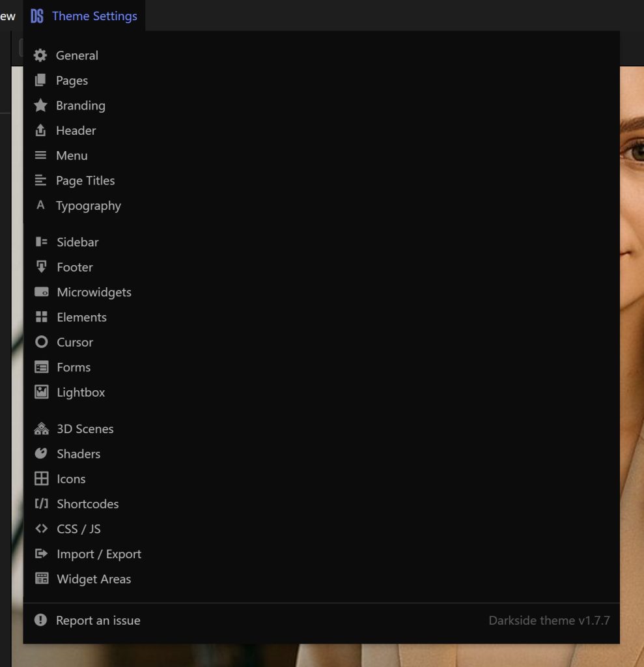Click the Cursor ring icon
This screenshot has width=644, height=667.
click(x=41, y=341)
